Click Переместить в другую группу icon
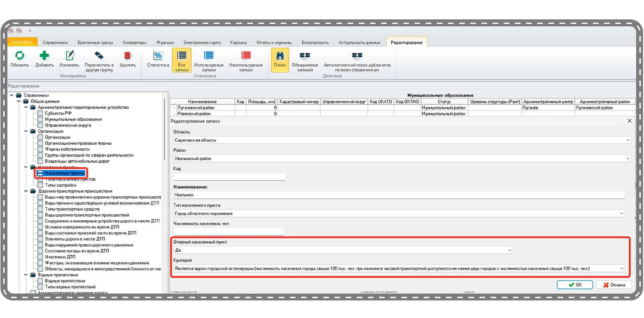Image resolution: width=644 pixels, height=318 pixels. 99,56
